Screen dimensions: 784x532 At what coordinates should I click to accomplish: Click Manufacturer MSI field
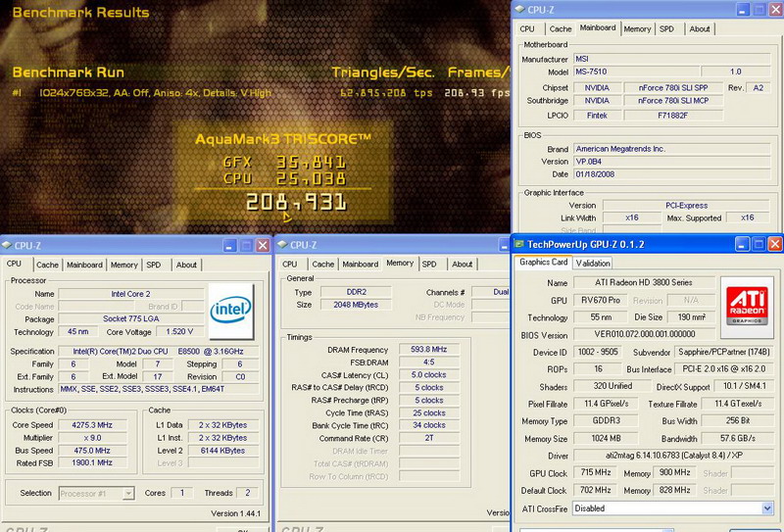point(672,59)
